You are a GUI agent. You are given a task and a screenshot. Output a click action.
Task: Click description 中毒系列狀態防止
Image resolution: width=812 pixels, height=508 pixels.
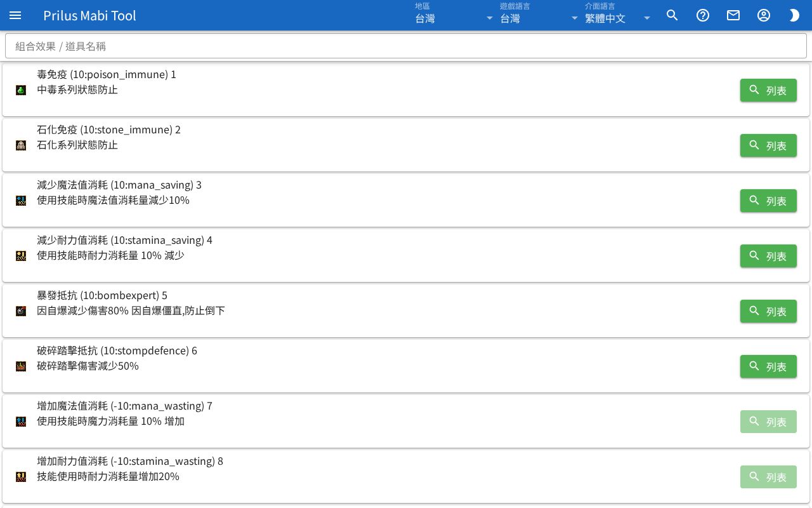77,90
